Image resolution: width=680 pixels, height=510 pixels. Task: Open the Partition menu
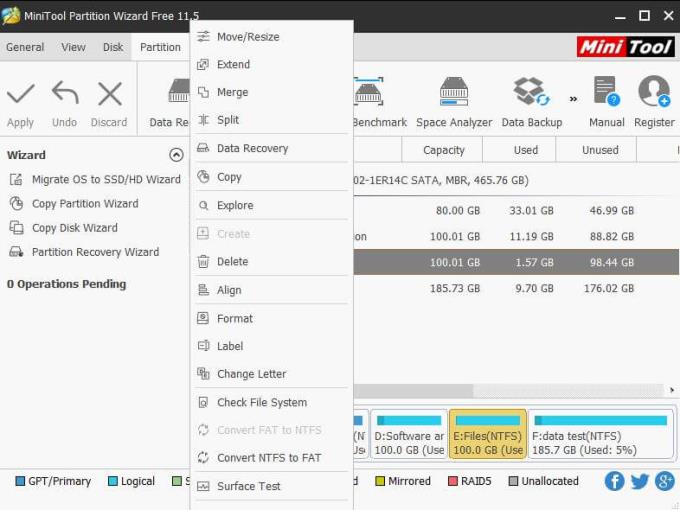(x=160, y=47)
